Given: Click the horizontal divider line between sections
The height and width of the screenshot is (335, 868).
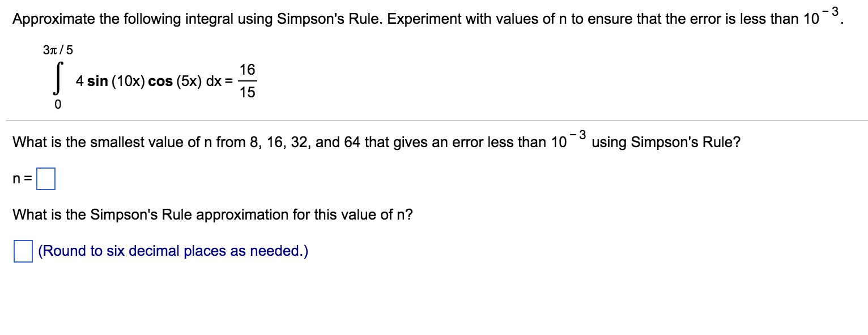Looking at the screenshot, I should [x=434, y=119].
